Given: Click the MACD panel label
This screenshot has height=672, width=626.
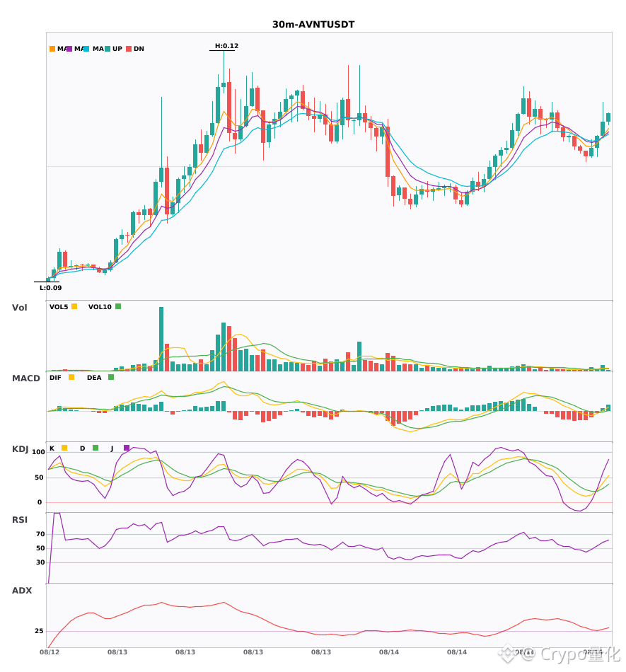Looking at the screenshot, I should pos(25,378).
